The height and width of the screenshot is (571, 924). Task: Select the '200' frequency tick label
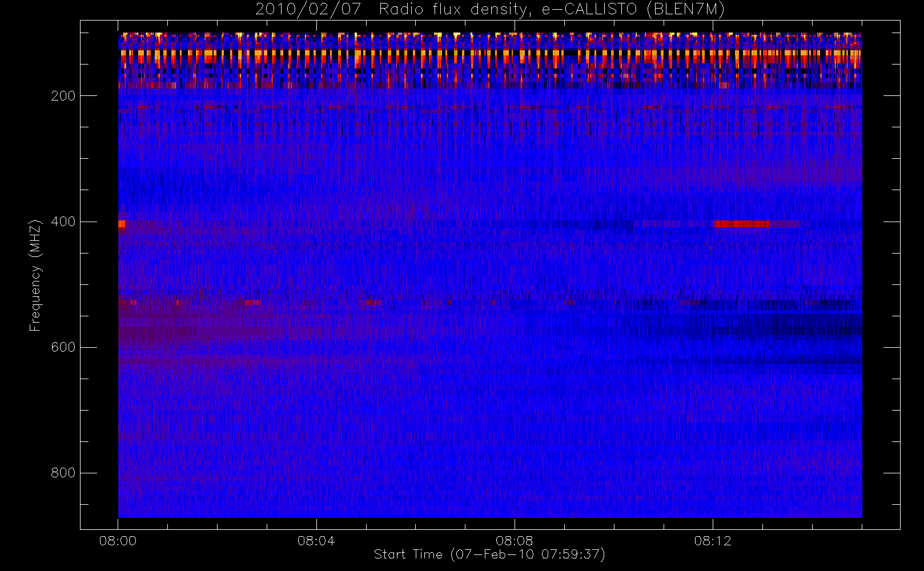point(63,96)
